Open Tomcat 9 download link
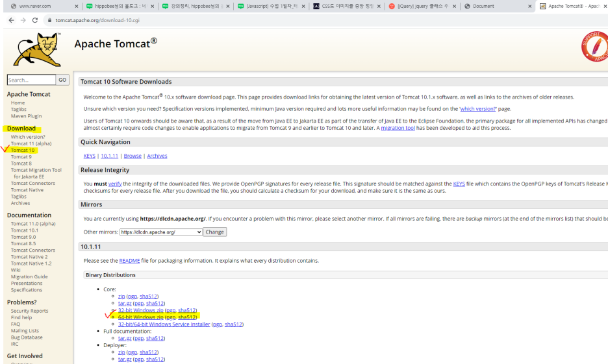Image resolution: width=608 pixels, height=364 pixels. [x=21, y=157]
